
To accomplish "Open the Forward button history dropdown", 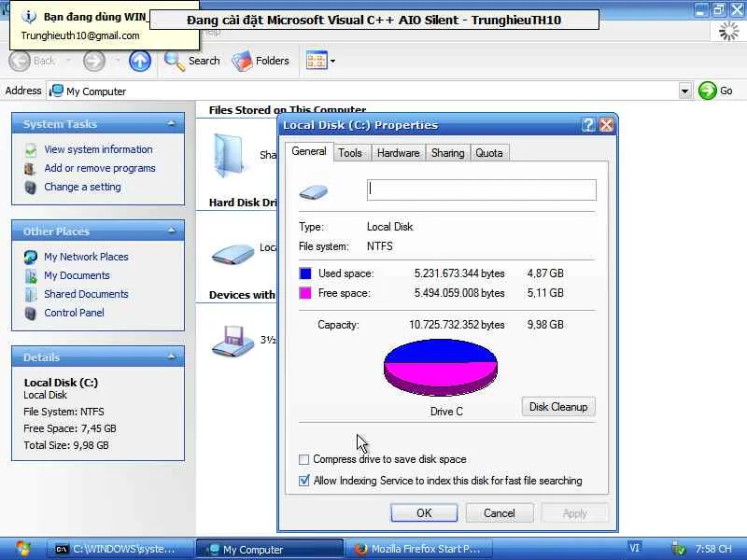I will coord(118,61).
